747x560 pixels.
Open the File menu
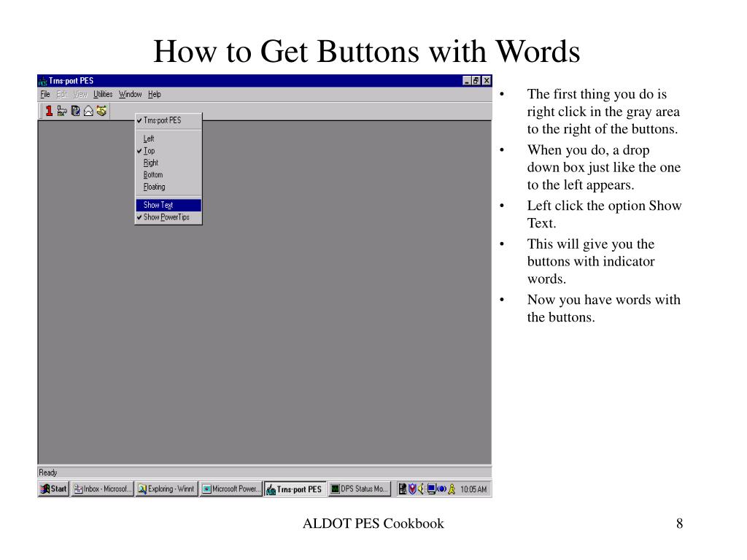[45, 94]
